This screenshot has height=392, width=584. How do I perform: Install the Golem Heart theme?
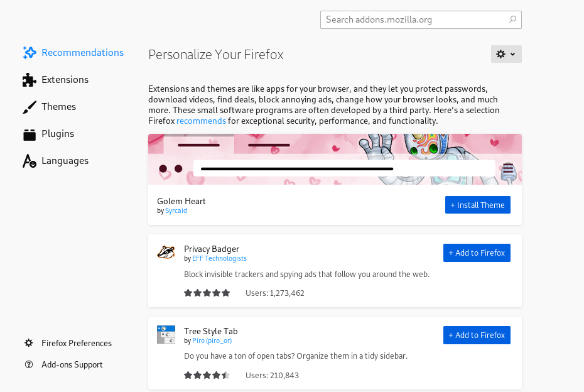[477, 205]
